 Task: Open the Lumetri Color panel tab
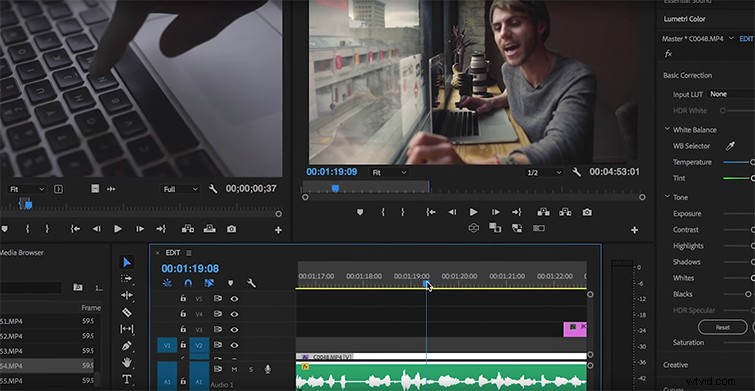click(684, 19)
